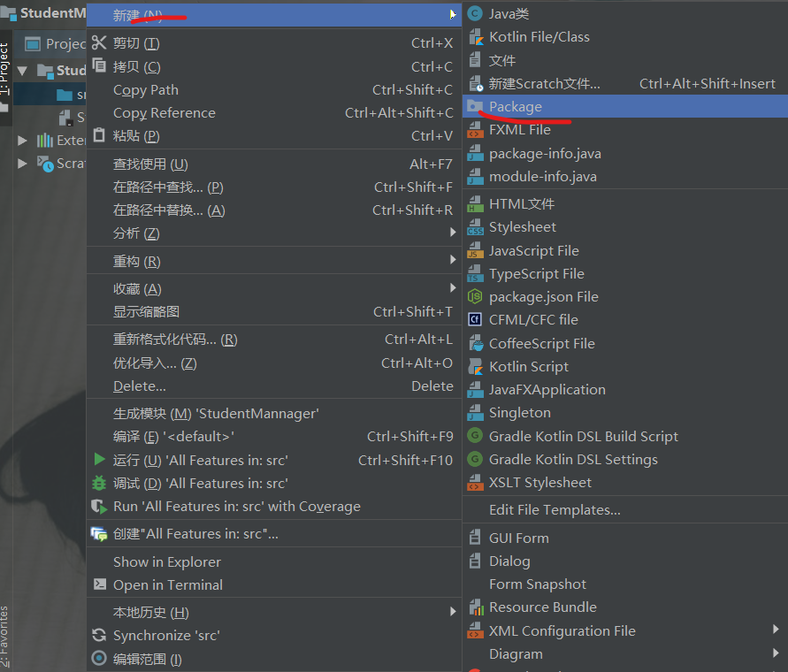Select 生成模块 'StudentMannager' entry
Screen dimensions: 788x672
(x=274, y=414)
